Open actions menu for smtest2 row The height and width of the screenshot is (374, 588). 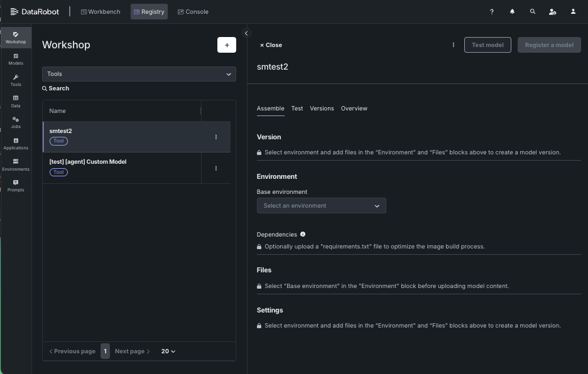point(216,137)
